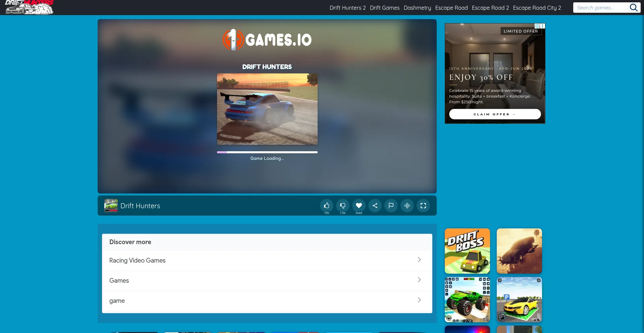The image size is (644, 333).
Task: Open Drift Games nav link
Action: tap(385, 8)
